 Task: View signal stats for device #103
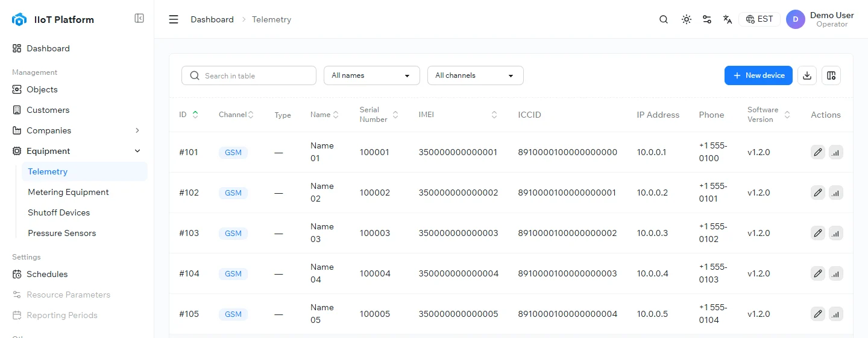point(835,233)
